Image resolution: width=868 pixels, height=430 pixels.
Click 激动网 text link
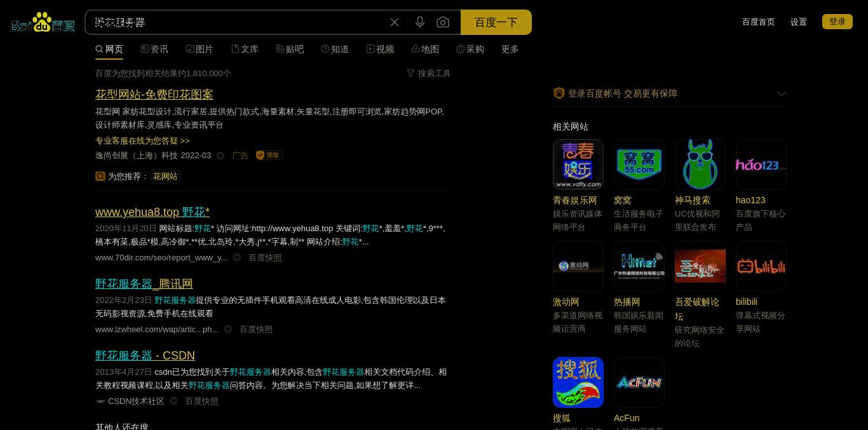coord(566,302)
